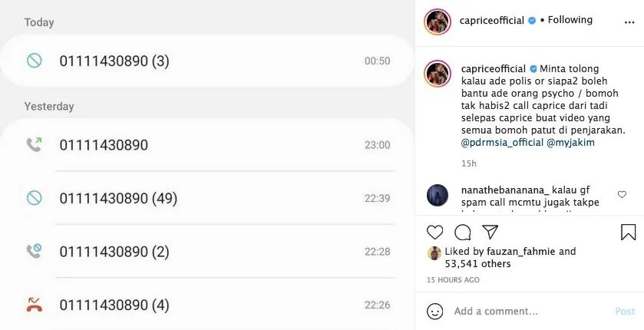This screenshot has width=644, height=330.
Task: Click the blocked call icon at 22:39
Action: click(34, 198)
